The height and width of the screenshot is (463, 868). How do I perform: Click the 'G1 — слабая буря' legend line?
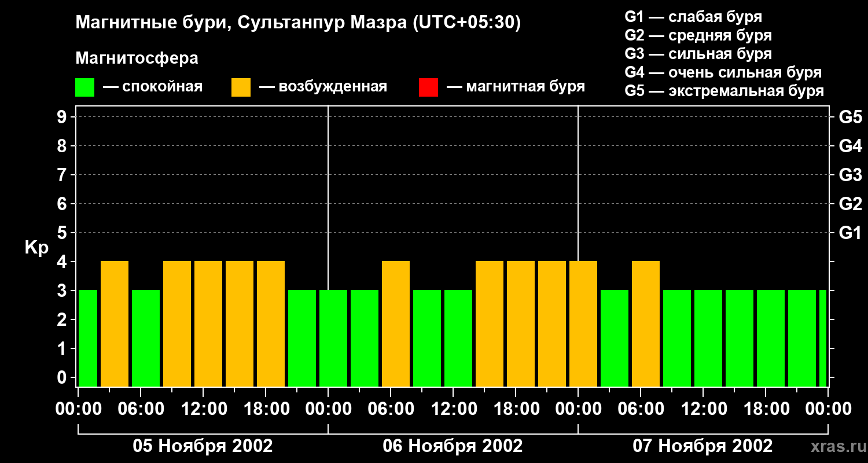tap(693, 17)
